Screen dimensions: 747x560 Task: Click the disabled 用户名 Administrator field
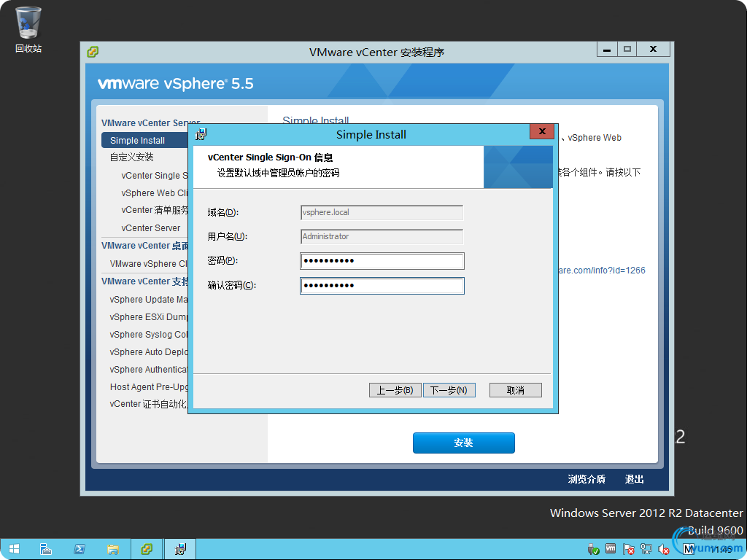(x=382, y=237)
